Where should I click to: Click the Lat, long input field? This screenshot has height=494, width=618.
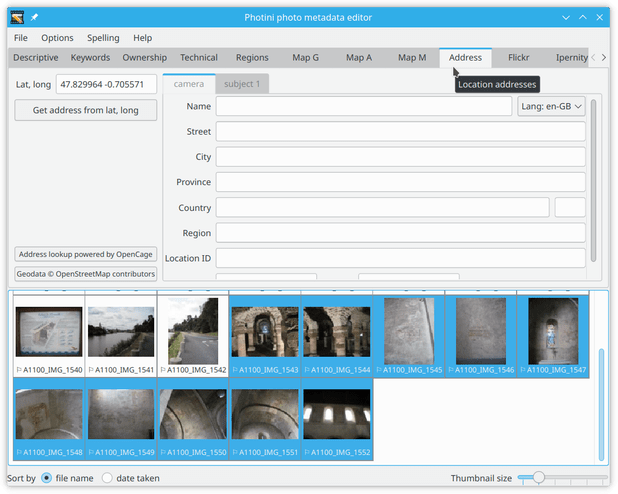106,84
